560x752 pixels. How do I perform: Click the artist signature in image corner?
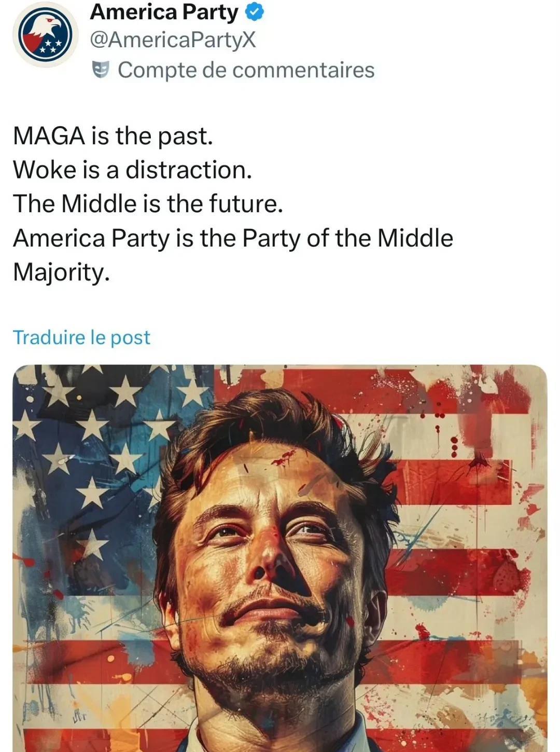pos(81,717)
